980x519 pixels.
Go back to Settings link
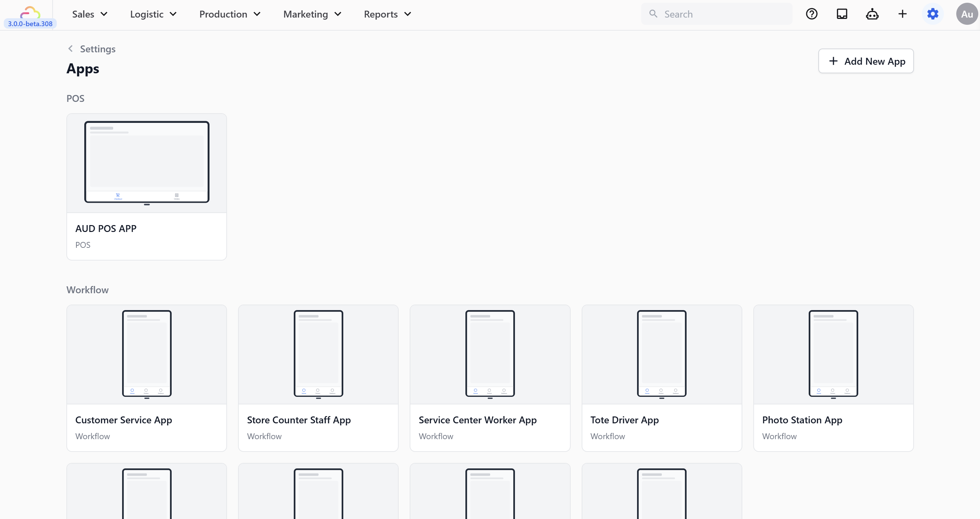(98, 49)
